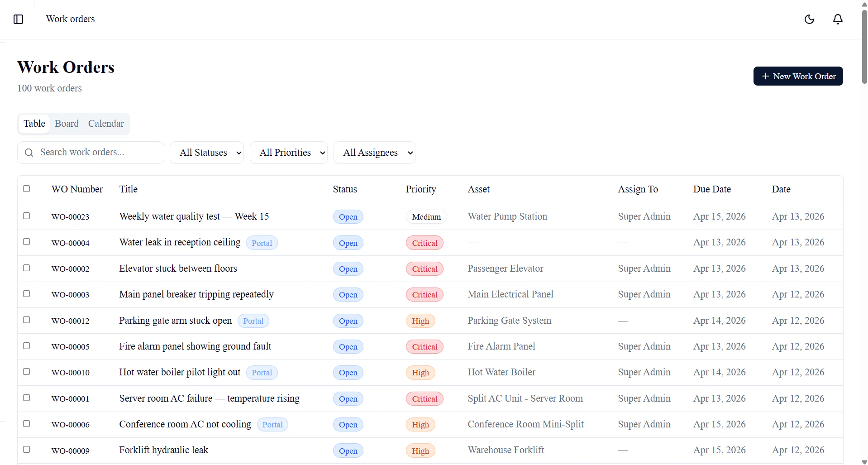Open the All Statuses dropdown

pos(207,153)
